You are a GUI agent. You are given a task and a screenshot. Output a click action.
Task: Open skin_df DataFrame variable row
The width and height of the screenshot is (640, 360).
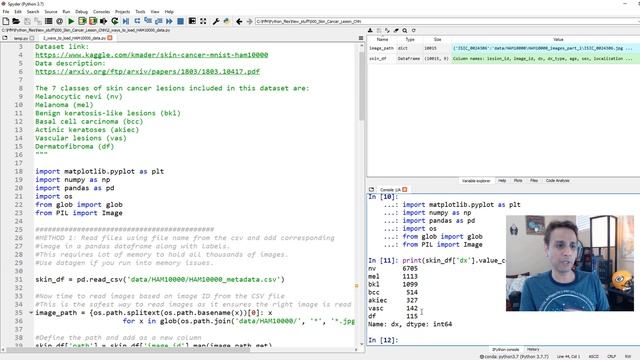click(503, 59)
